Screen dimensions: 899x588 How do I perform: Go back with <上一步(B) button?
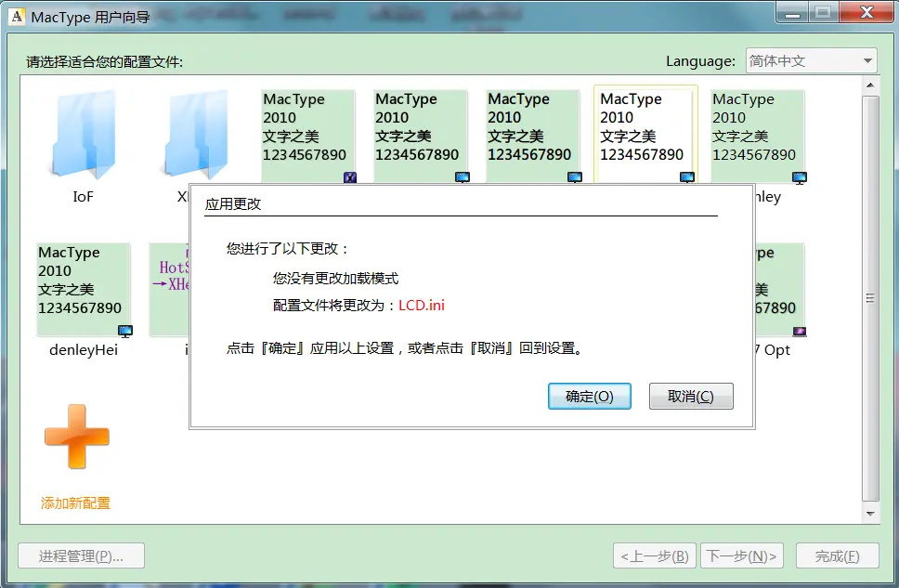[x=655, y=555]
